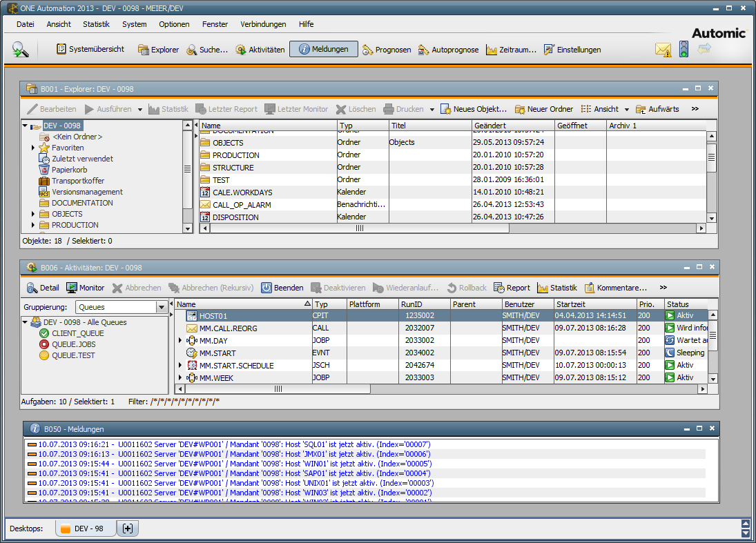Show more Aktivitäten toolbar items via chevron
The width and height of the screenshot is (756, 543).
(663, 288)
